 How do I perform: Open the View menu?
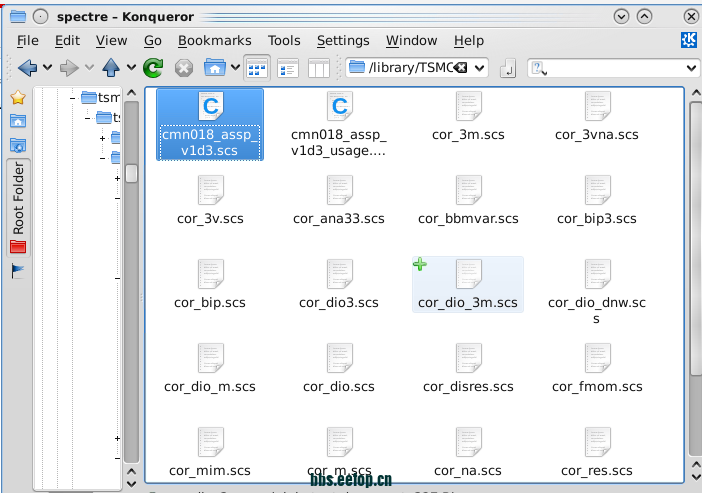click(x=111, y=41)
